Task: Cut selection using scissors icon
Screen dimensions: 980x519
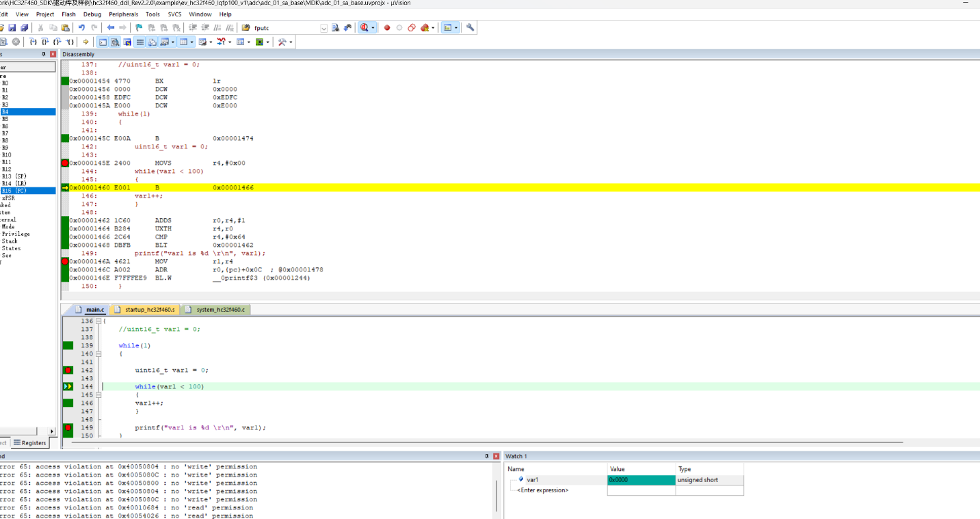Action: tap(40, 28)
